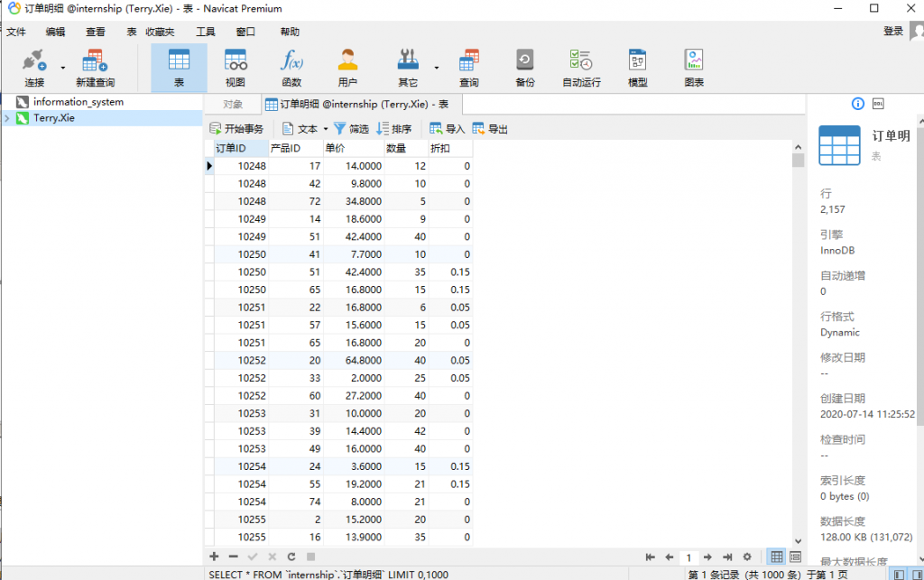Click the 产品ID column header
The image size is (924, 580).
[296, 149]
